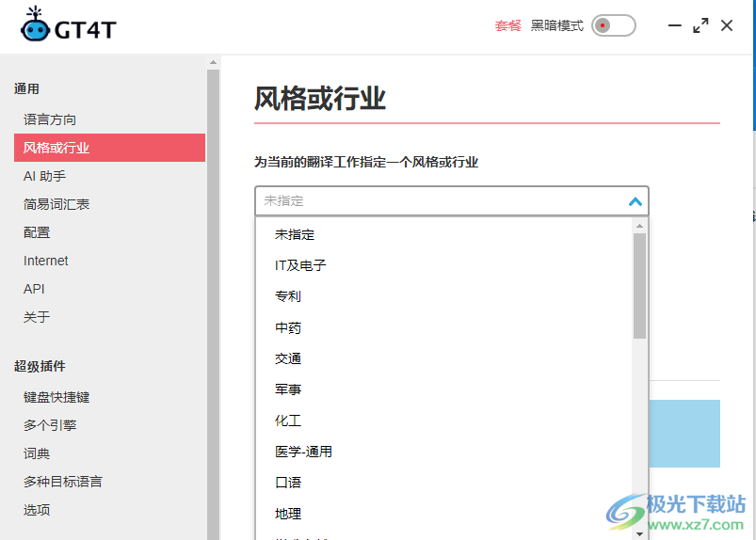
Task: Toggle the dark mode switch
Action: point(613,25)
